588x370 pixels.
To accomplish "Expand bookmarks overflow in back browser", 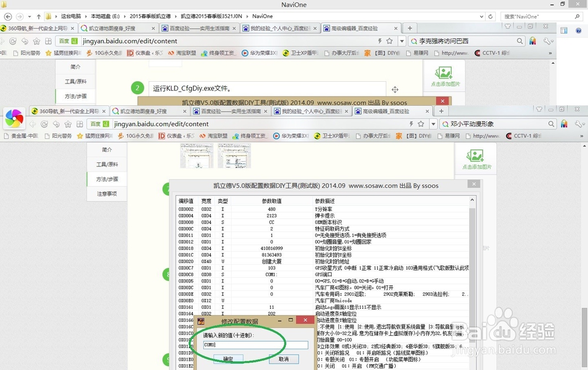I will point(550,53).
